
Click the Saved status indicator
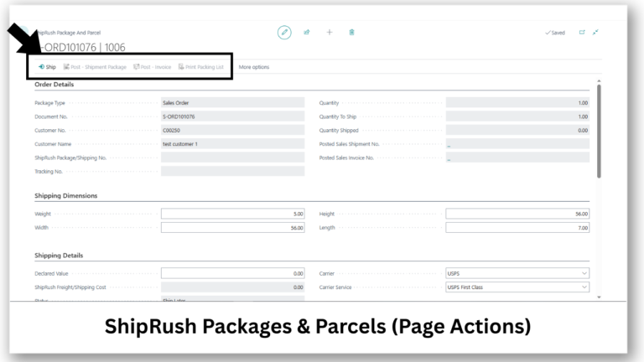click(x=555, y=33)
